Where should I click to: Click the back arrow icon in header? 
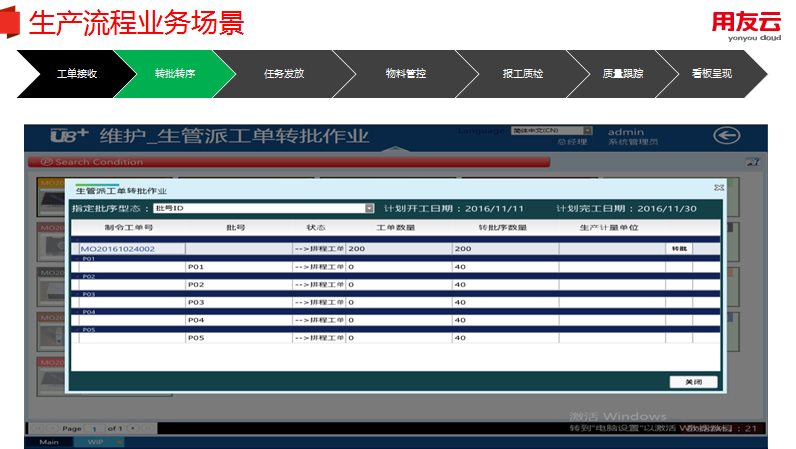[725, 136]
